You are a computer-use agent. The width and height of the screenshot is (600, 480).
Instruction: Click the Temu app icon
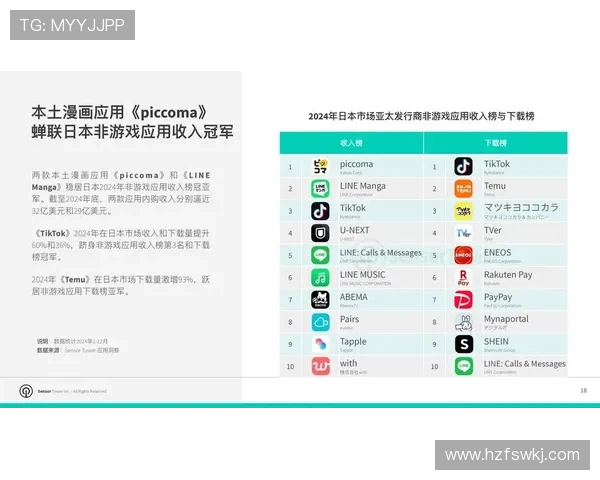coord(463,189)
